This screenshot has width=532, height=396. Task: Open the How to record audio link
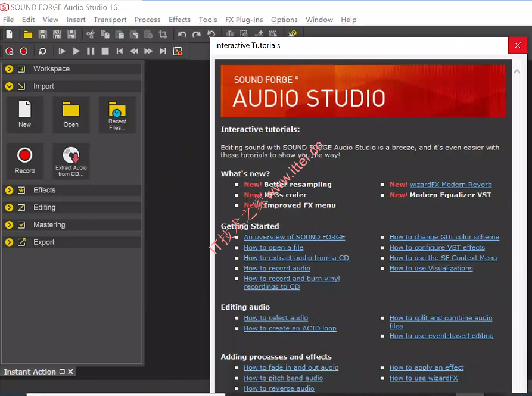[x=277, y=268]
